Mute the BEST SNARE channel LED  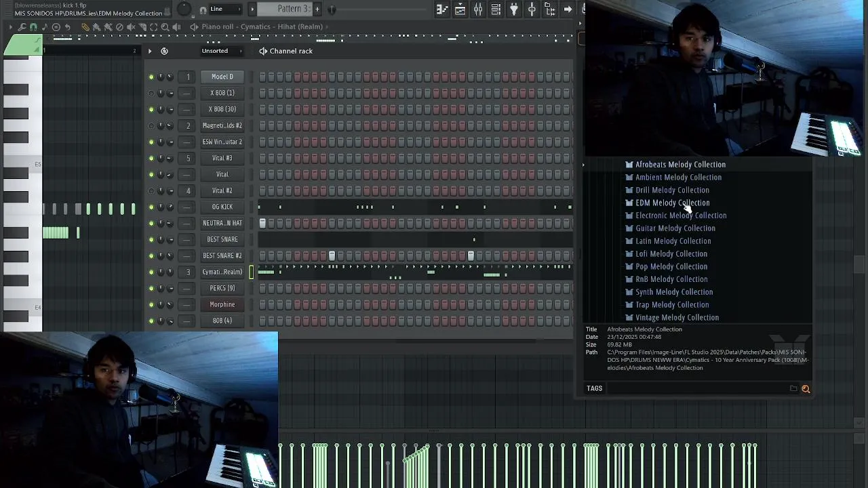(151, 239)
